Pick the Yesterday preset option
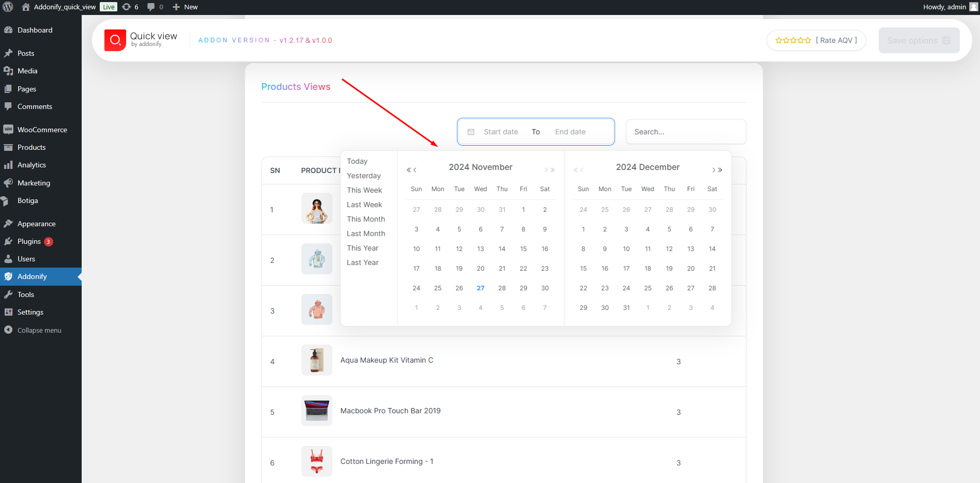The image size is (980, 483). click(364, 176)
